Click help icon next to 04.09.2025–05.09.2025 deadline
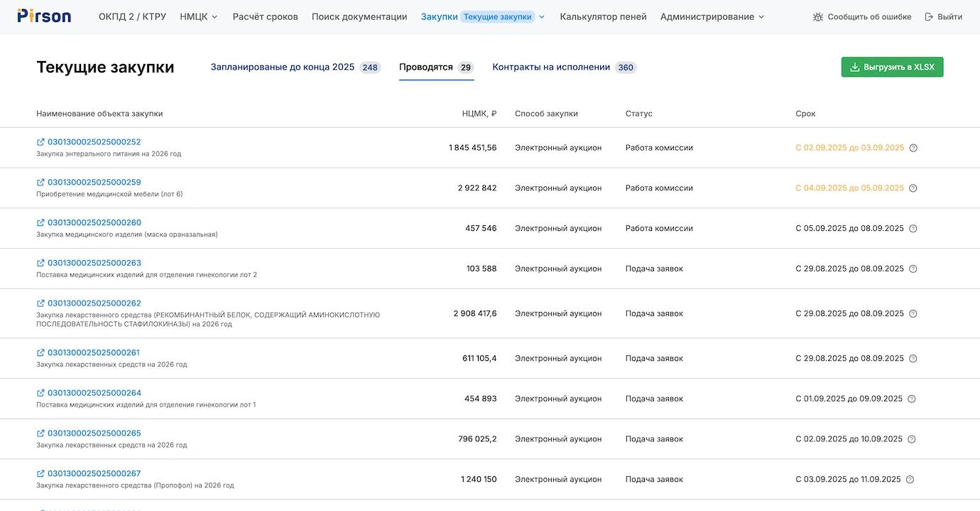The height and width of the screenshot is (511, 980). pyautogui.click(x=913, y=188)
